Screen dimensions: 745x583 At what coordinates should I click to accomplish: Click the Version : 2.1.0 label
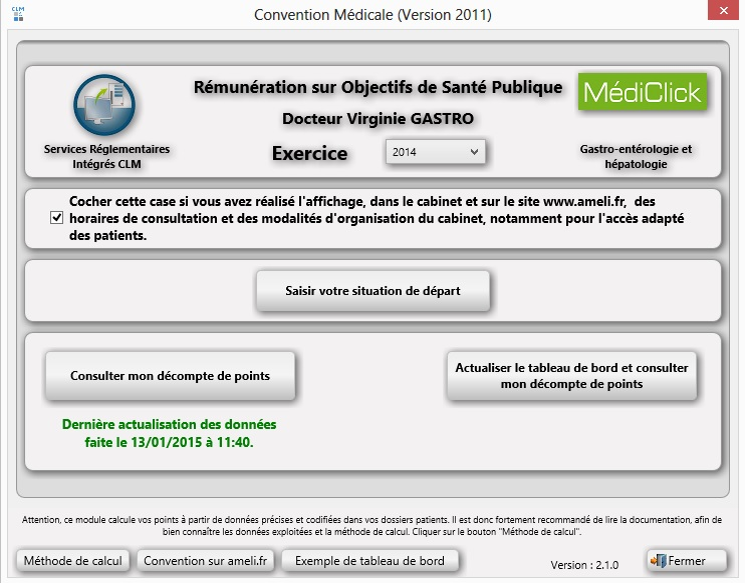(584, 565)
